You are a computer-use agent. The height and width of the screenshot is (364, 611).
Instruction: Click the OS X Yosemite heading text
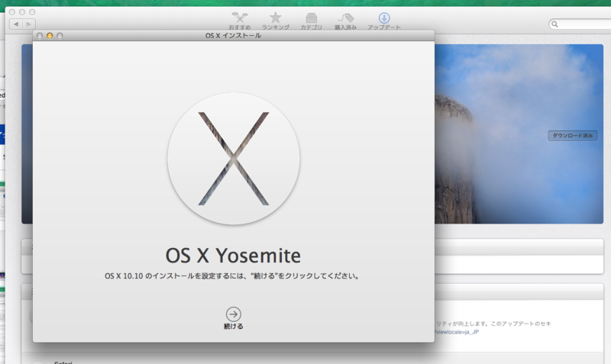(x=233, y=256)
